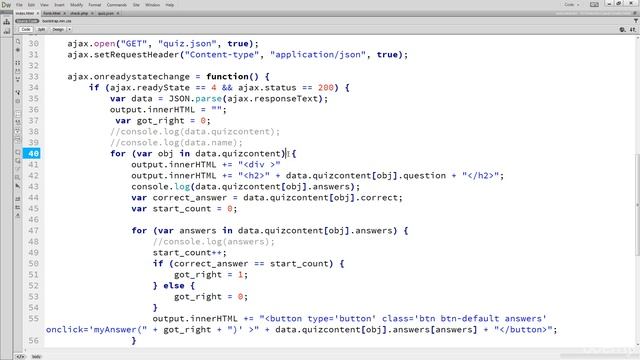
Task: Open the View menu
Action: coord(44,5)
